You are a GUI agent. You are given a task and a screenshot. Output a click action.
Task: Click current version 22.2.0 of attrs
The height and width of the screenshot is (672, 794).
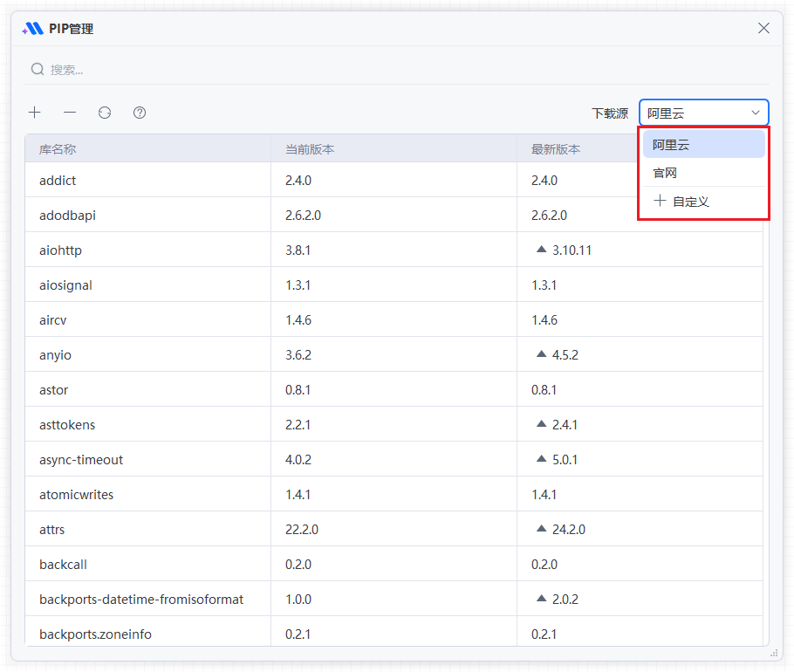[302, 530]
